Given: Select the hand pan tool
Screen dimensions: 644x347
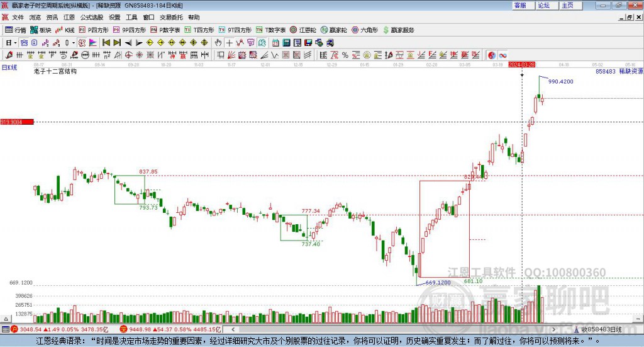Looking at the screenshot, I should pos(218,43).
